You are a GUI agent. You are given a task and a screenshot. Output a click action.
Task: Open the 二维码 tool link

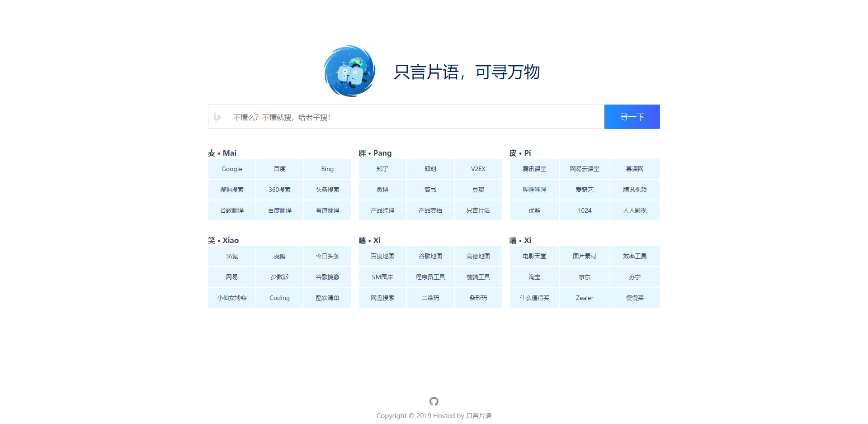pyautogui.click(x=430, y=298)
